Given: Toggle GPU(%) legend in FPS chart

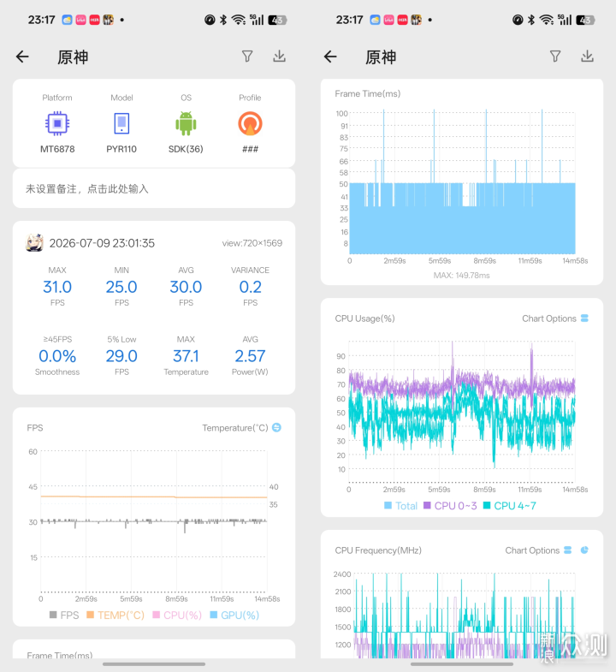Looking at the screenshot, I should pyautogui.click(x=234, y=615).
